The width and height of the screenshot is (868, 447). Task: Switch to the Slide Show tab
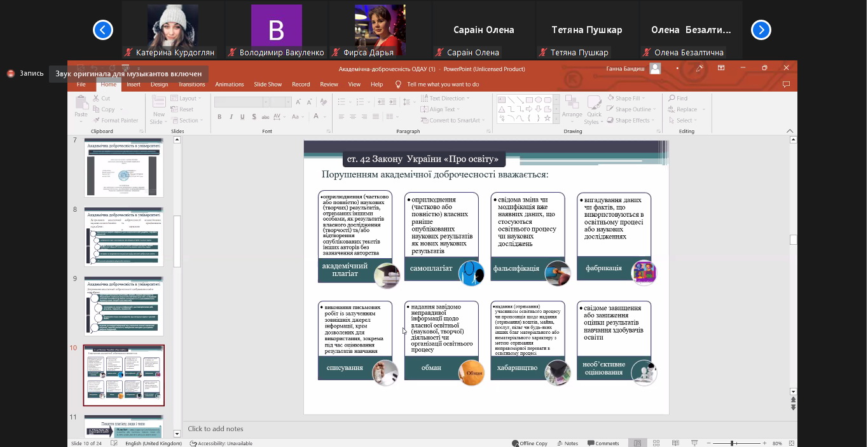point(268,84)
